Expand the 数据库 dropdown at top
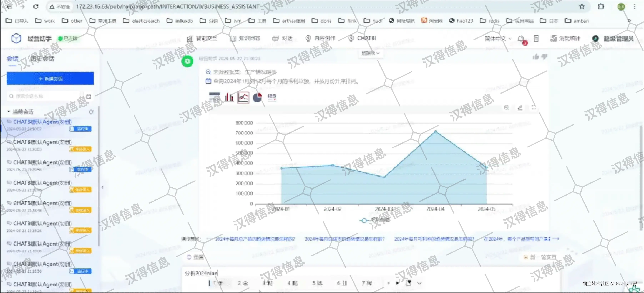 point(370,53)
